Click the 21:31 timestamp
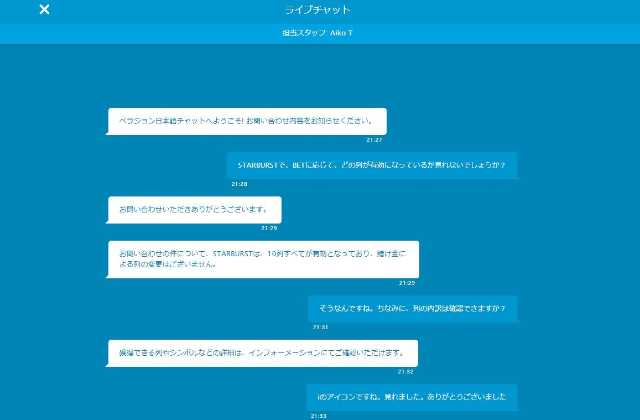Image resolution: width=640 pixels, height=420 pixels. click(320, 327)
